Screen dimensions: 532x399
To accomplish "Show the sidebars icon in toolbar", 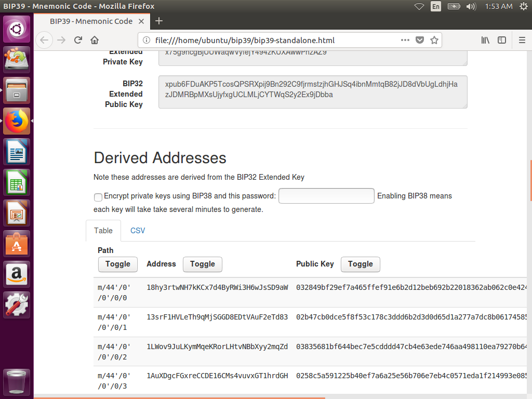I will pos(502,40).
